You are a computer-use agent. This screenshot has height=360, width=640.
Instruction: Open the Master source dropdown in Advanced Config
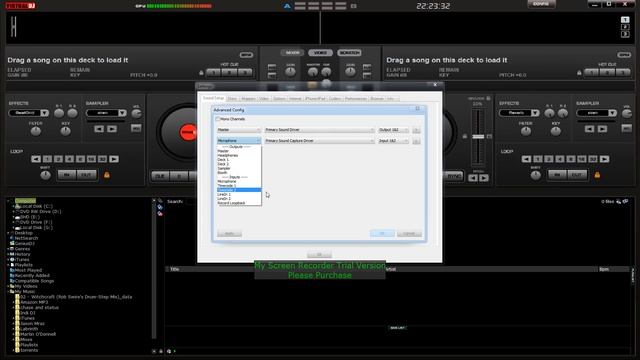(x=239, y=130)
